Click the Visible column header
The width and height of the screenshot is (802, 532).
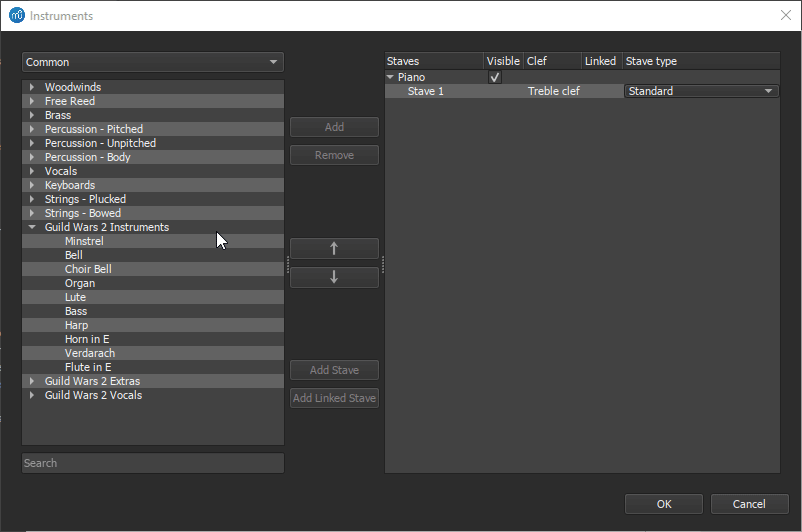coord(503,61)
